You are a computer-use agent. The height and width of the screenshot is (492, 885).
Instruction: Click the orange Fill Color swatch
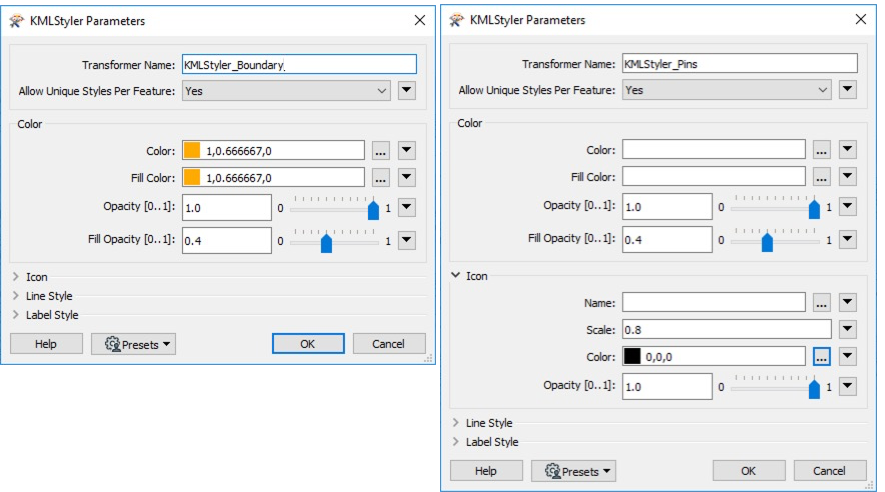(x=192, y=178)
